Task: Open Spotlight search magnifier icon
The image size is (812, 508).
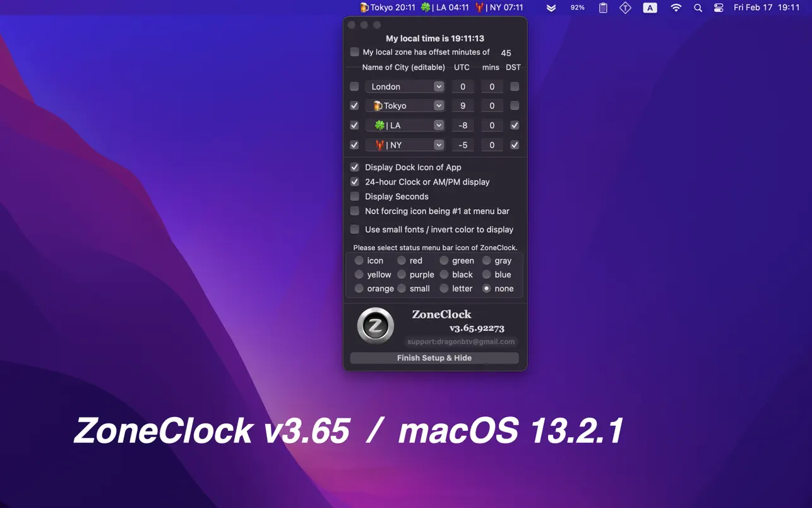Action: (x=698, y=8)
